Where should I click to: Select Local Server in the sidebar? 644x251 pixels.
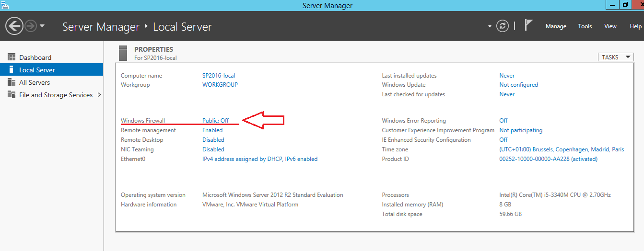[51, 70]
